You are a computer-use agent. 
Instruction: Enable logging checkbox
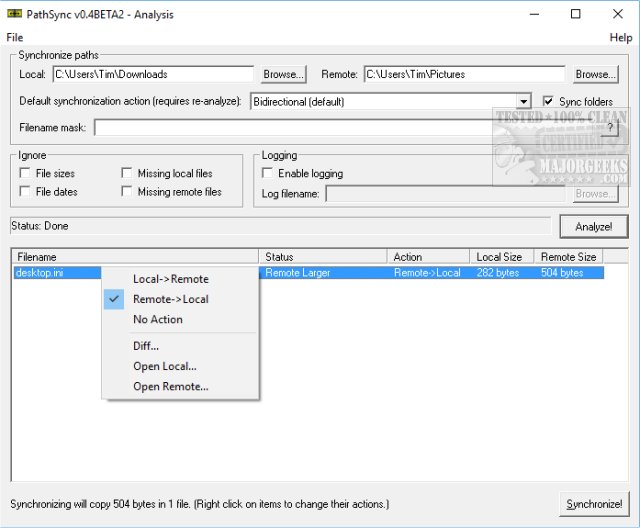[267, 173]
